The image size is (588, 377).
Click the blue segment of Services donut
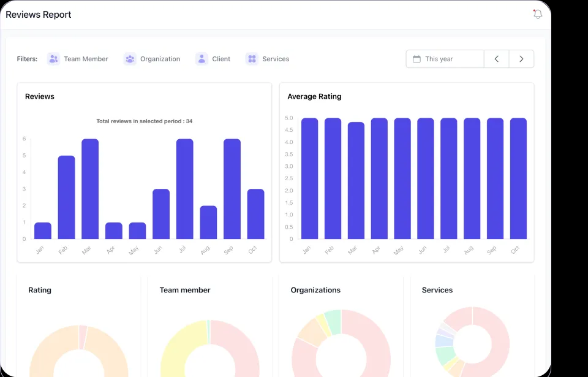pyautogui.click(x=443, y=341)
